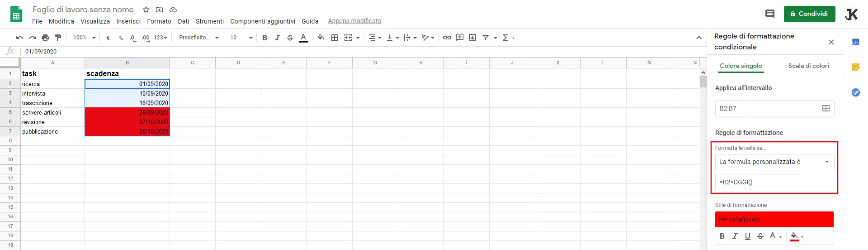The height and width of the screenshot is (250, 868).
Task: Insert a link with chain icon
Action: tap(447, 38)
